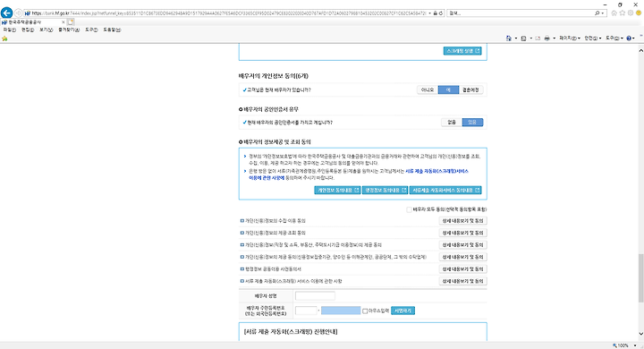Click 상세 내용보기 및 동의 for 행정정보 공동이용 사전동의서
The height and width of the screenshot is (349, 644).
click(x=463, y=268)
